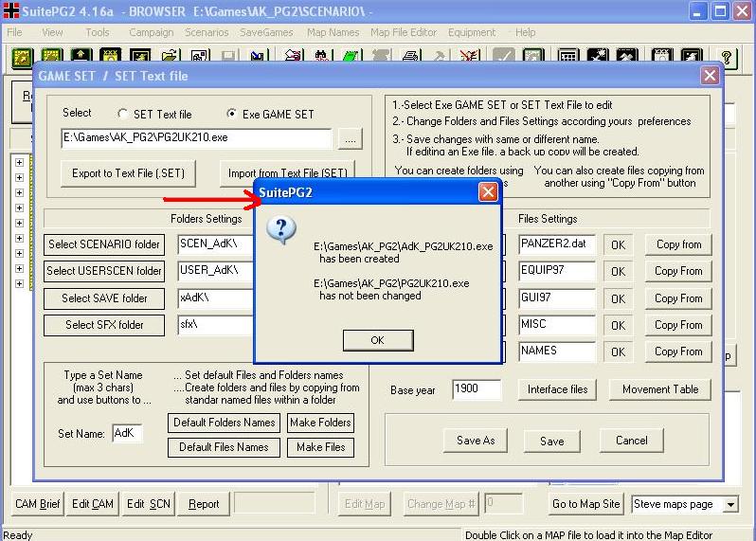This screenshot has height=541, width=756.
Task: Select the SET Text file radio option
Action: pyautogui.click(x=122, y=114)
